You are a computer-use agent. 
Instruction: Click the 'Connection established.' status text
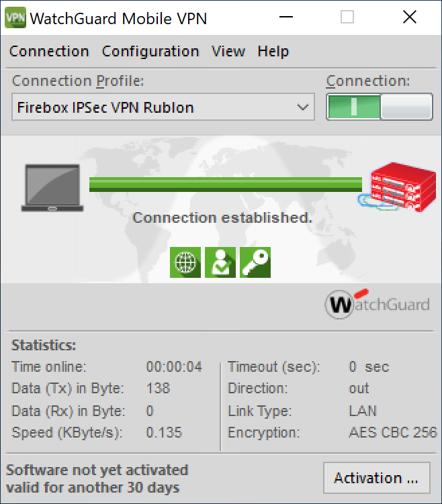(x=223, y=217)
